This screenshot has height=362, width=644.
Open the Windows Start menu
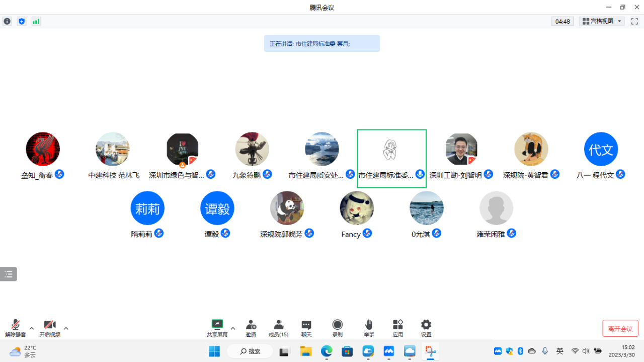[214, 351]
